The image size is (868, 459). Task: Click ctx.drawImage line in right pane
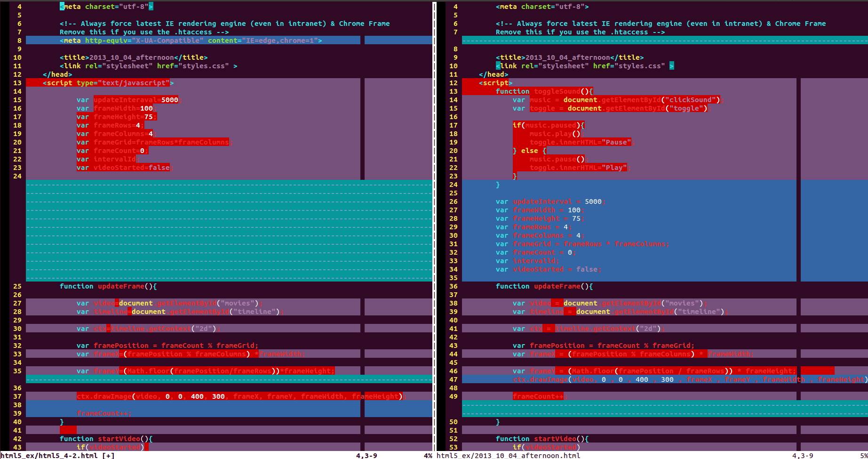pos(690,379)
